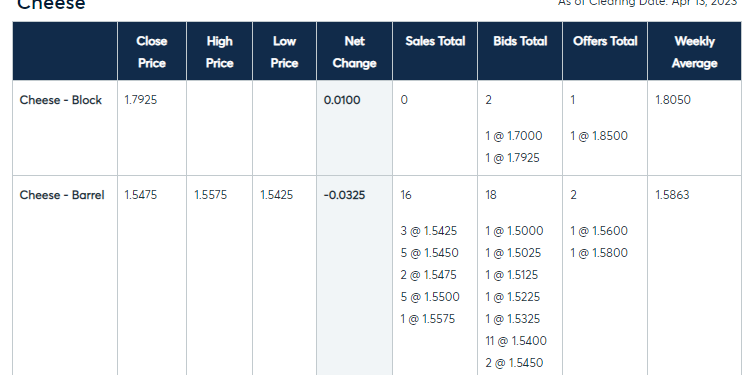This screenshot has height=375, width=747.
Task: Click the High Price column header
Action: pyautogui.click(x=220, y=51)
